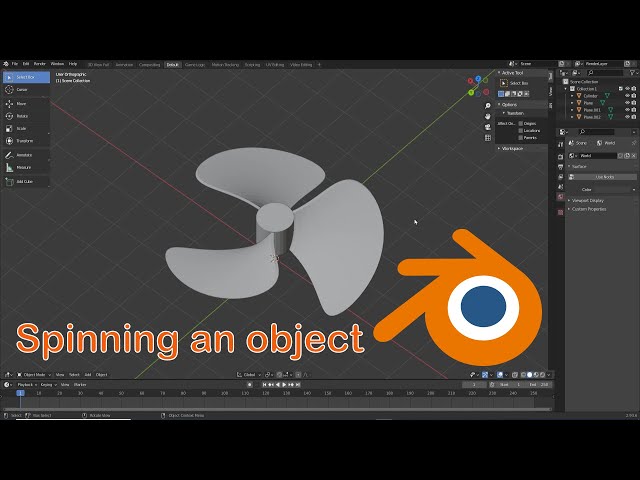Select the Transform tool
This screenshot has height=480, width=640.
click(x=26, y=141)
